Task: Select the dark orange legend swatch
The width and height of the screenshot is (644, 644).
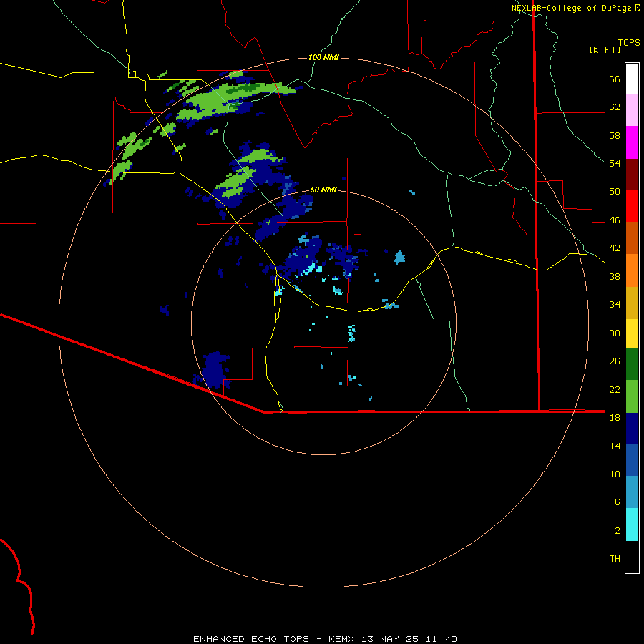Action: [x=632, y=238]
